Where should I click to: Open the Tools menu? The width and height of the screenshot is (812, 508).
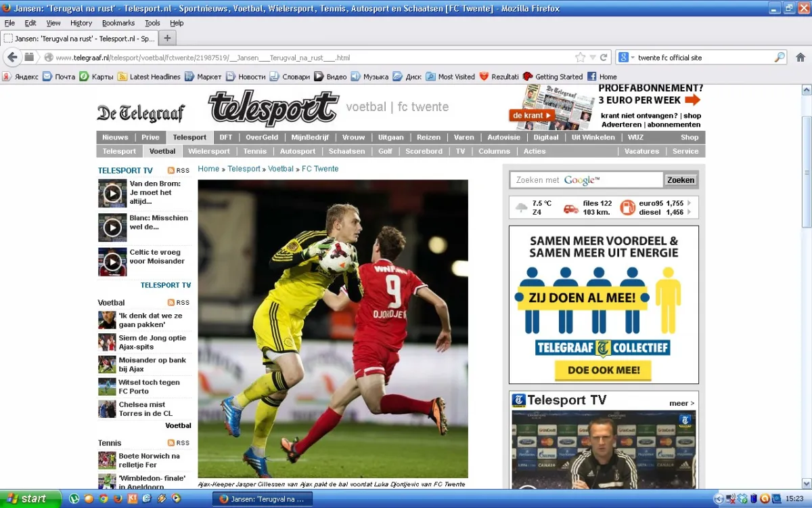tap(152, 23)
